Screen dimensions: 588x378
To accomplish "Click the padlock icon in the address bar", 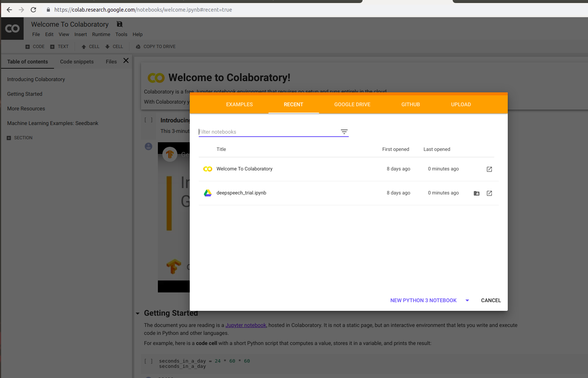I will point(48,10).
